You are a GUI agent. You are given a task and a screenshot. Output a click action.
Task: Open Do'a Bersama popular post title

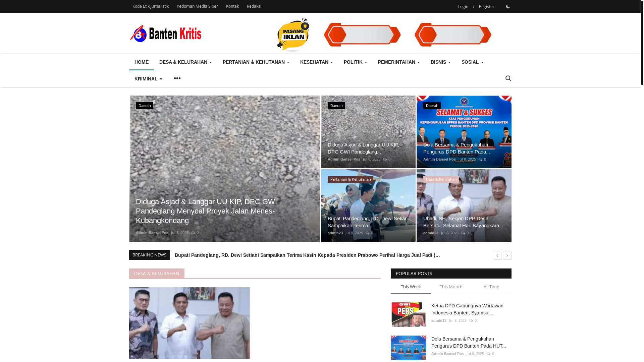[x=469, y=342]
